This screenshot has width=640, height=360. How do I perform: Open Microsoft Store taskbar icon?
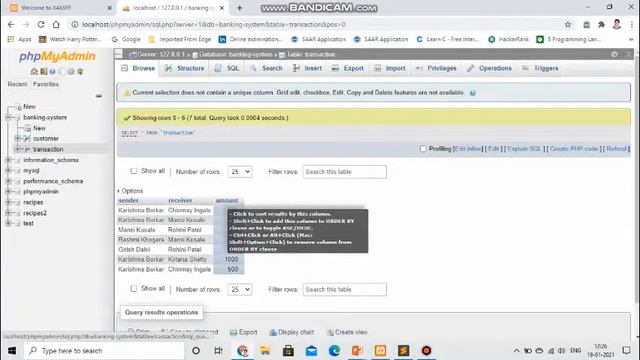[288, 351]
